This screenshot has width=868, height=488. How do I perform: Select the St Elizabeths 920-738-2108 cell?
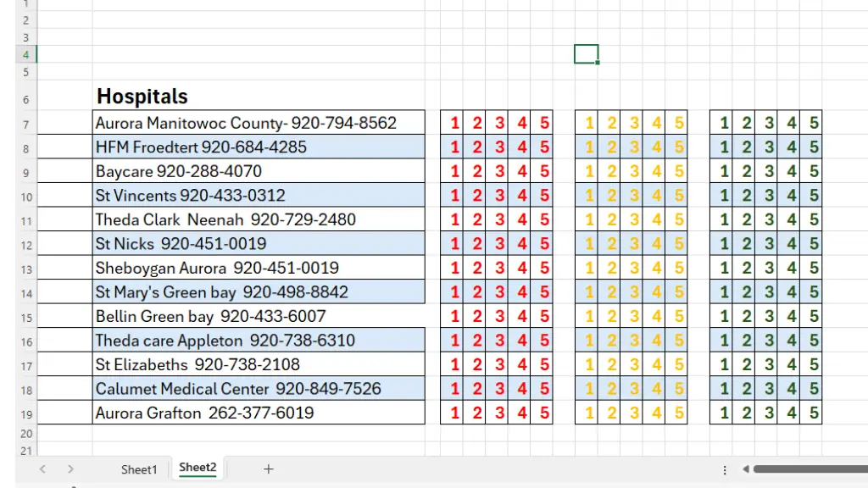click(x=259, y=364)
